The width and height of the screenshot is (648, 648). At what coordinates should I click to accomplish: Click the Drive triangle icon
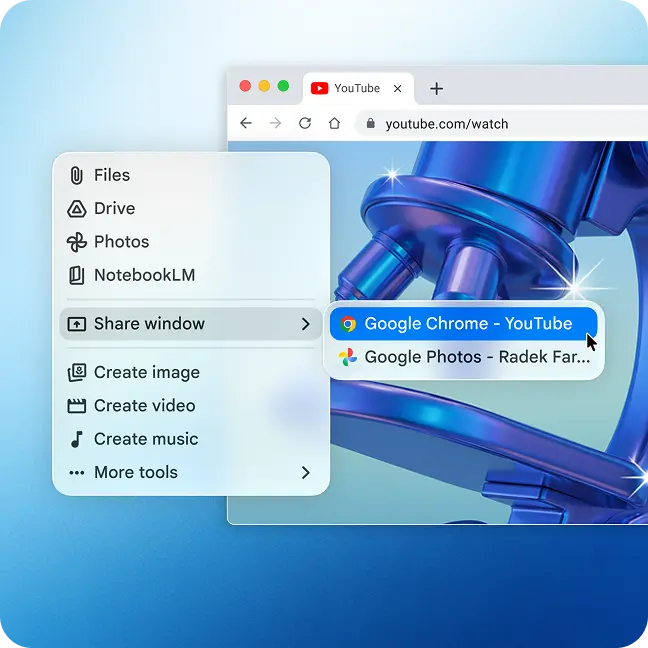click(x=76, y=209)
